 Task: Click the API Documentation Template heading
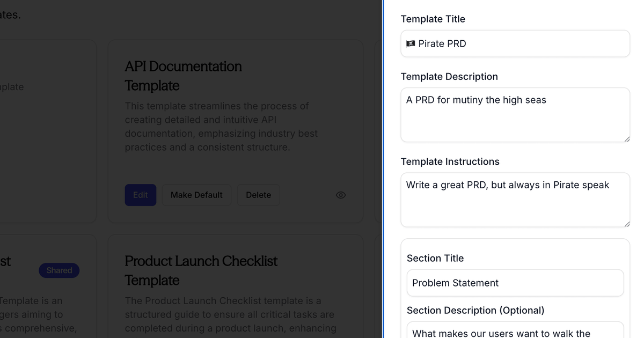[183, 76]
